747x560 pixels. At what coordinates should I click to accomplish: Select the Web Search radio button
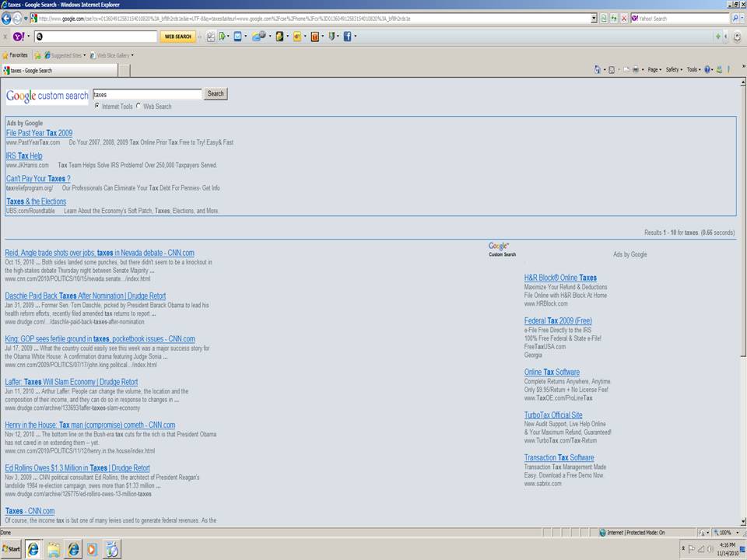coord(139,106)
